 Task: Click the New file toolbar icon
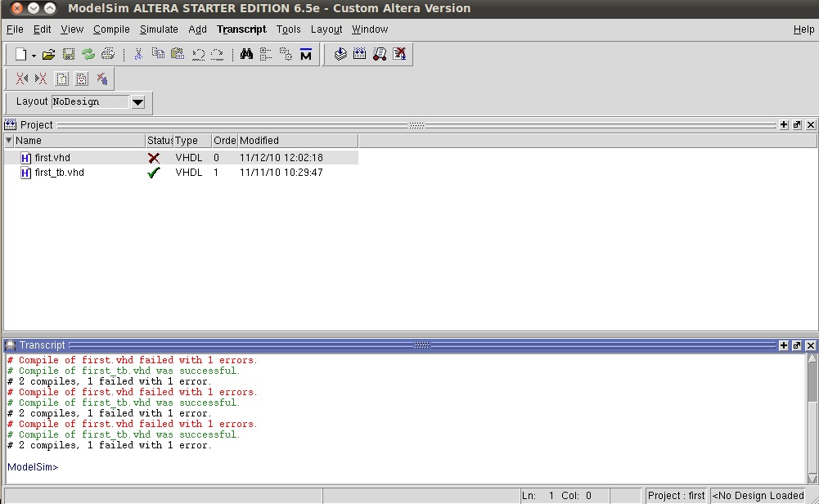(21, 55)
